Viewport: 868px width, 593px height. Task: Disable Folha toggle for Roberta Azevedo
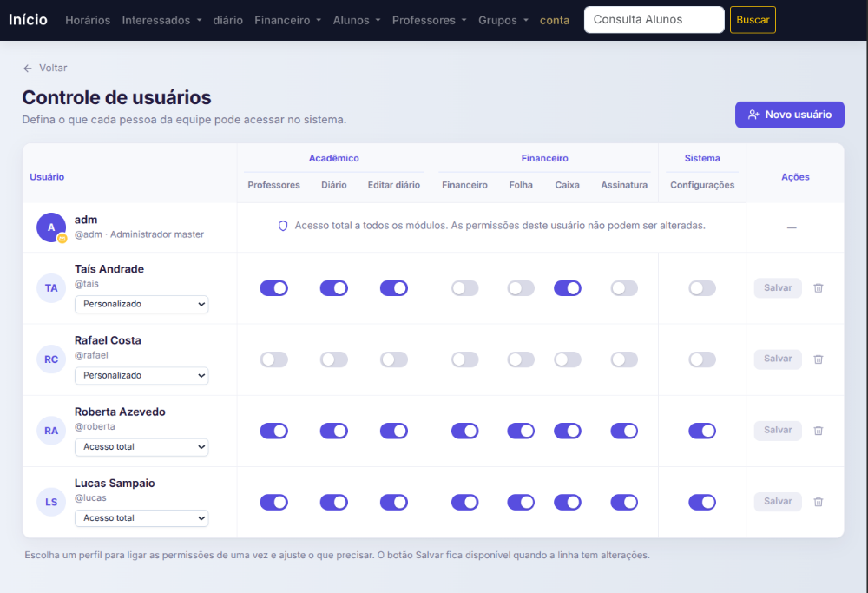(521, 431)
